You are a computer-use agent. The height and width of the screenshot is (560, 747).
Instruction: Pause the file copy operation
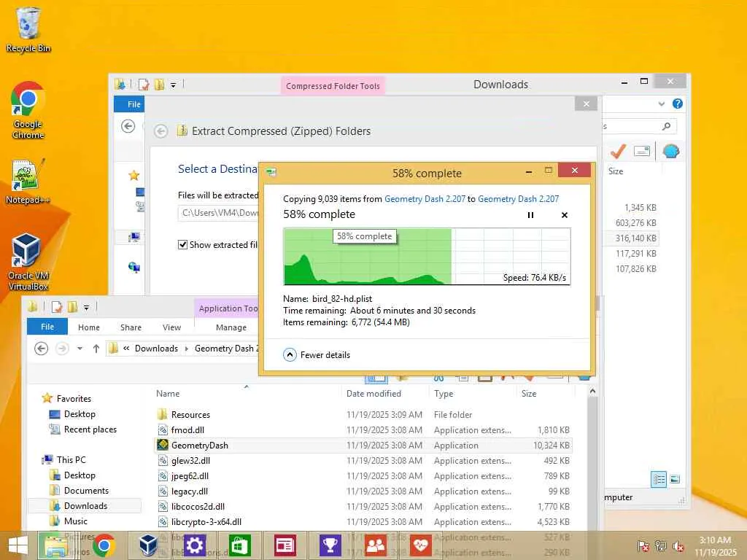click(x=530, y=215)
